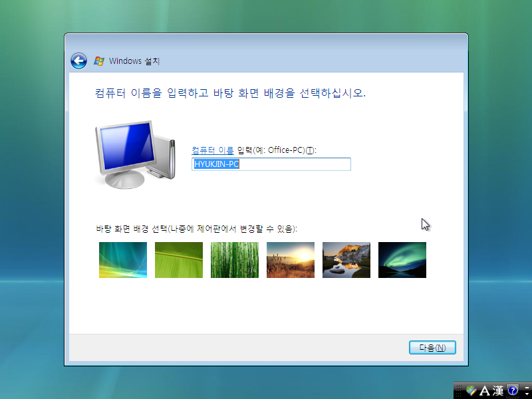Click the 漢 Hanja conversion button
Screen dimensions: 532x399
click(x=497, y=390)
